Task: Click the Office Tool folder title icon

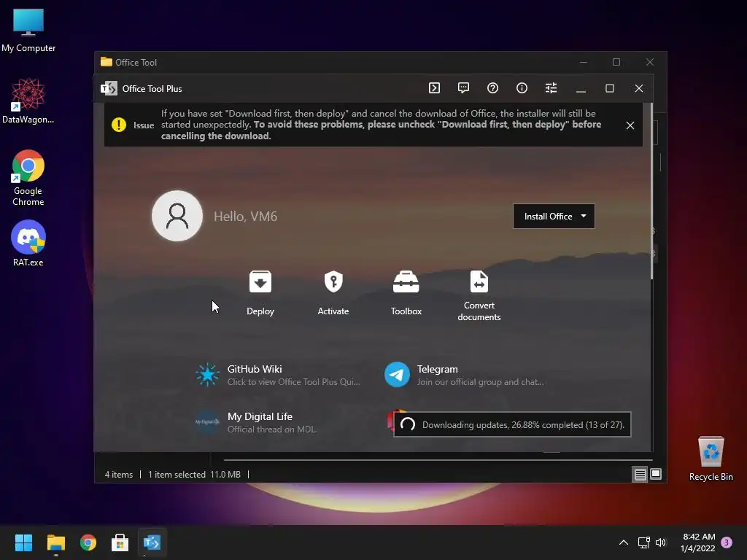Action: [x=107, y=62]
